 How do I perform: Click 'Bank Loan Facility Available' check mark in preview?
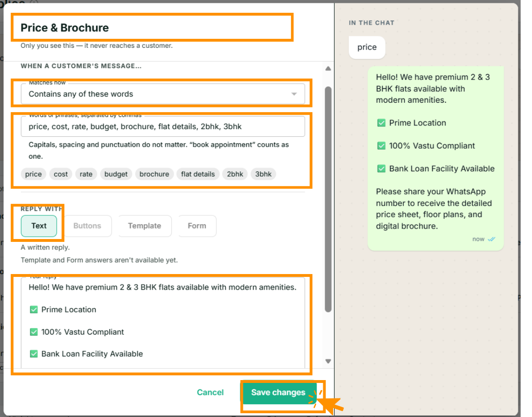click(x=381, y=169)
